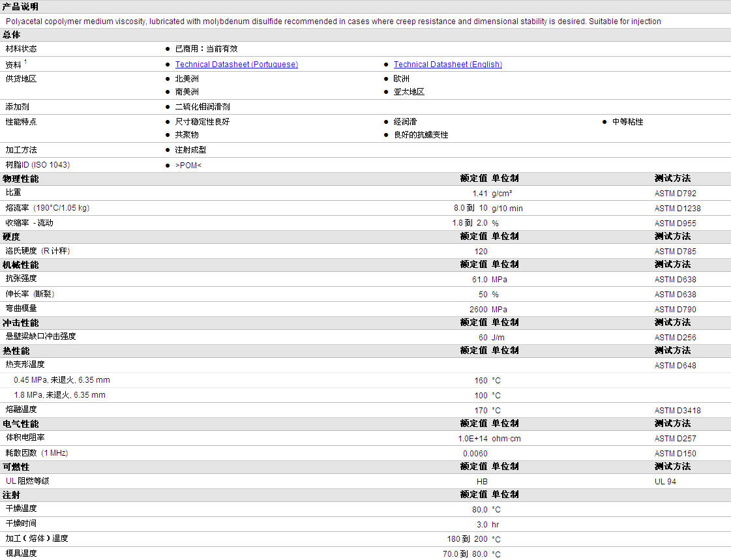Click the ASTM D955 test method
Viewport: 731px width, 560px height.
(675, 223)
